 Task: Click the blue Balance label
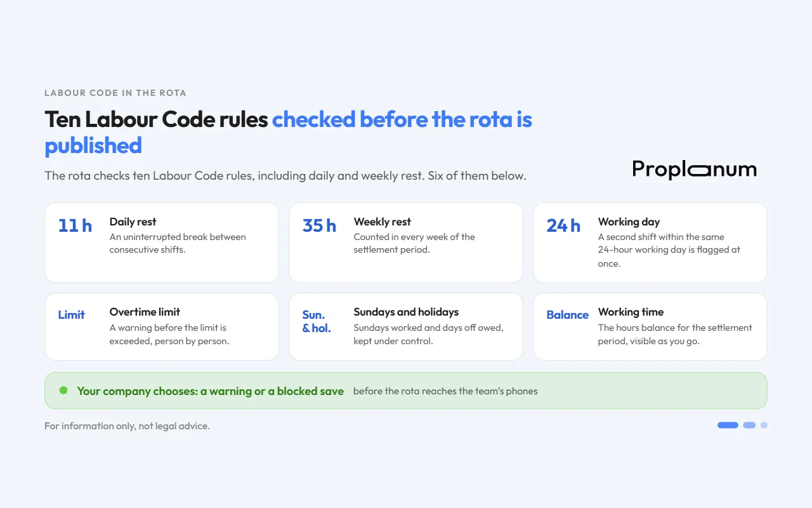(568, 315)
